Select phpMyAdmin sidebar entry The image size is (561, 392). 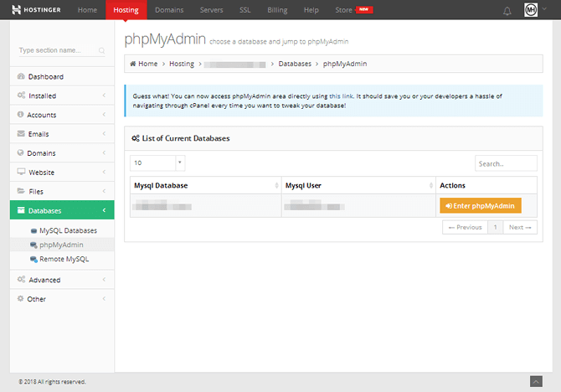click(x=61, y=245)
